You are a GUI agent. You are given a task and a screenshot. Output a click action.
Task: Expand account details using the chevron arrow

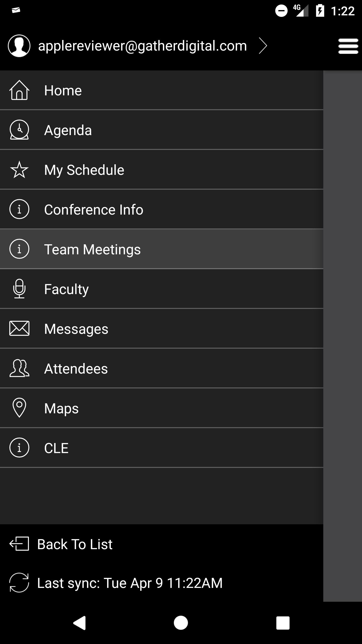263,46
